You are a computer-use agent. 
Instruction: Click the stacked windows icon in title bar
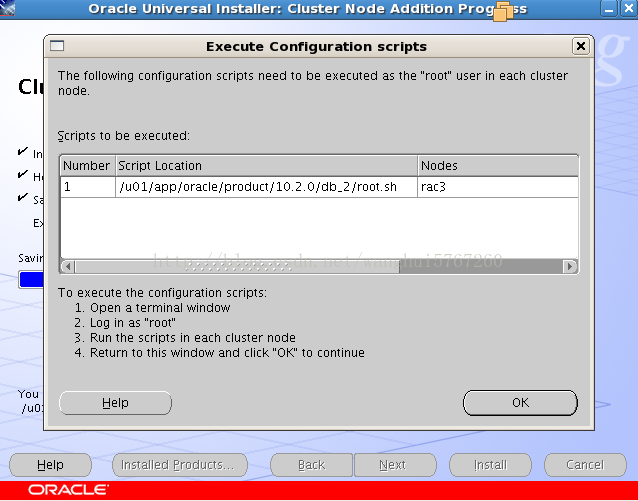point(503,11)
